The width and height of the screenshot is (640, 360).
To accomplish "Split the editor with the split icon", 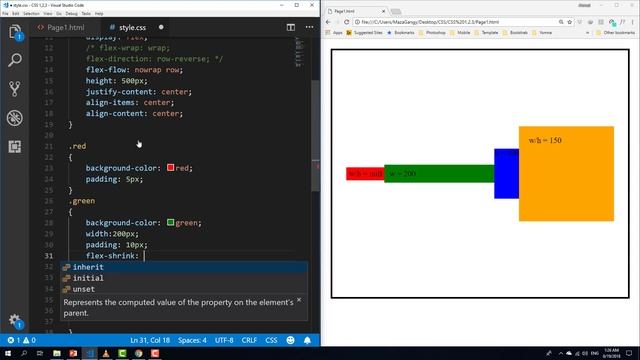I will [291, 27].
